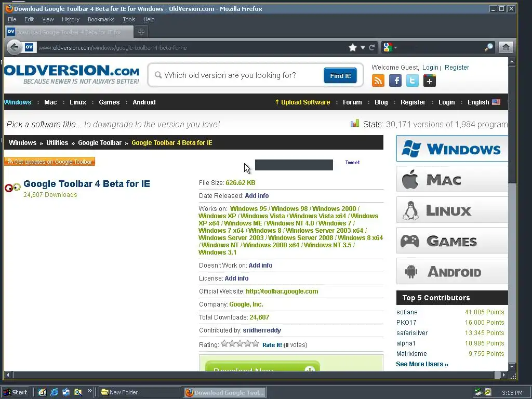Click the Utilities breadcrumb
Viewport: 532px width, 399px height.
coord(57,143)
